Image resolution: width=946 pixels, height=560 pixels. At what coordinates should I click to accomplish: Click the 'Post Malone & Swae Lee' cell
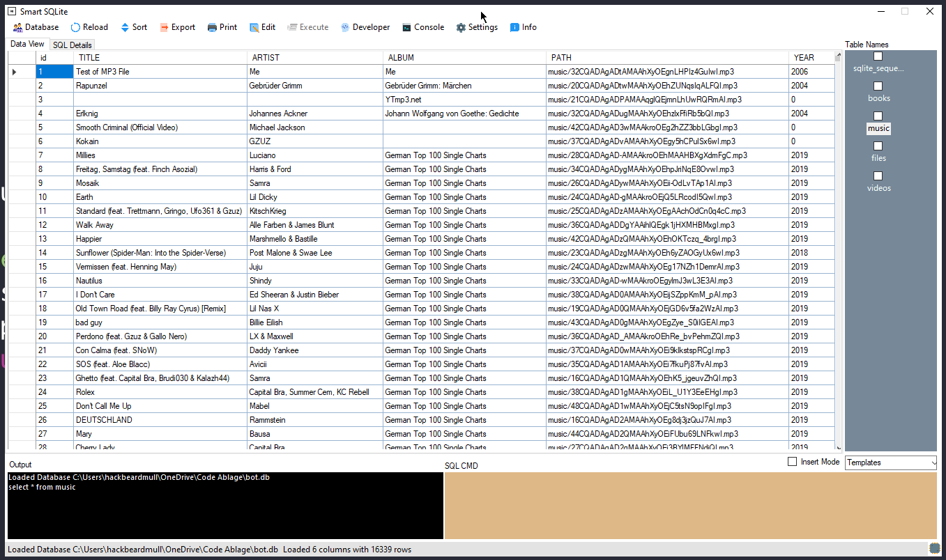(315, 253)
